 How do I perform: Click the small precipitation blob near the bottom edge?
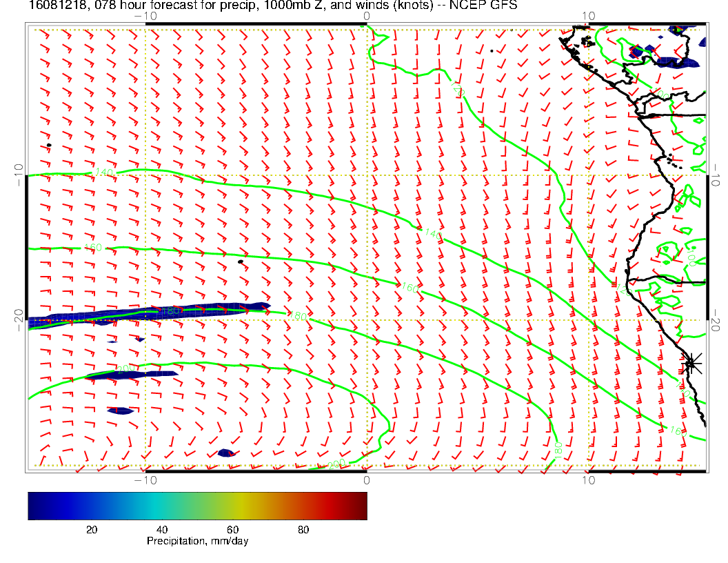tap(226, 453)
